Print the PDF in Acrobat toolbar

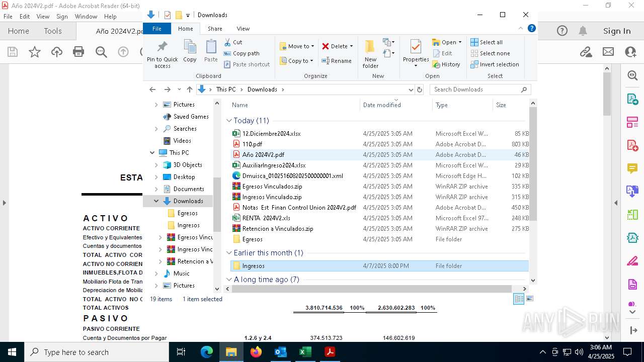(78, 51)
